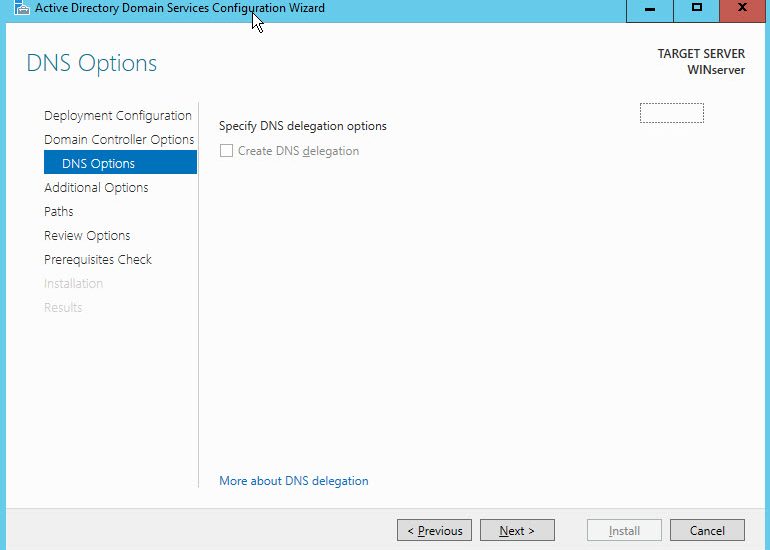Click the Previous button
Viewport: 770px width, 550px height.
point(435,530)
